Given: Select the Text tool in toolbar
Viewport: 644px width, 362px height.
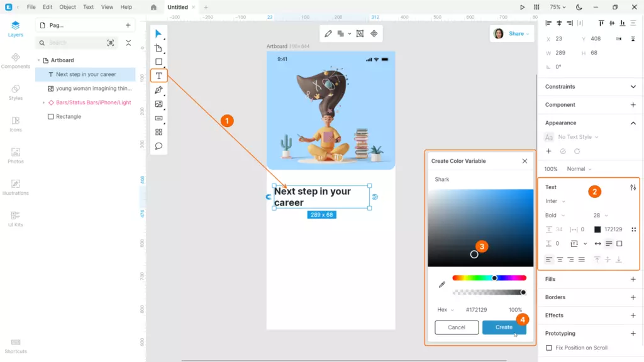Looking at the screenshot, I should coord(158,76).
